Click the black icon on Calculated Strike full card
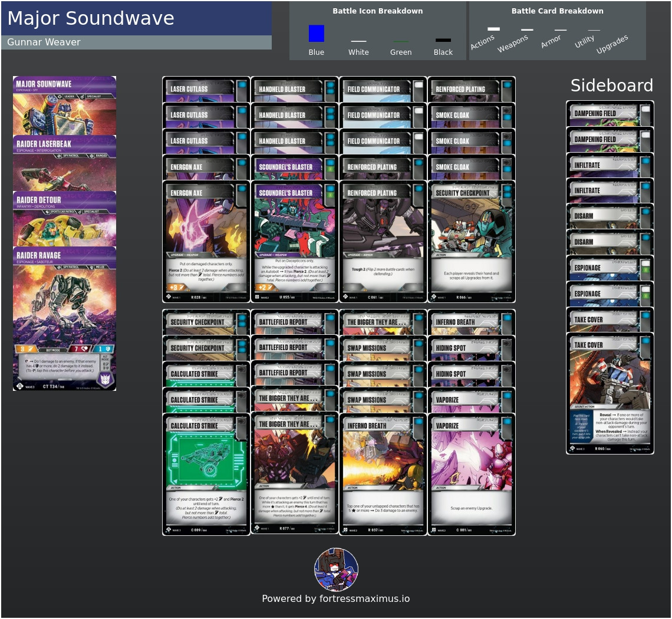Viewport: 672px width, 619px height. click(242, 422)
